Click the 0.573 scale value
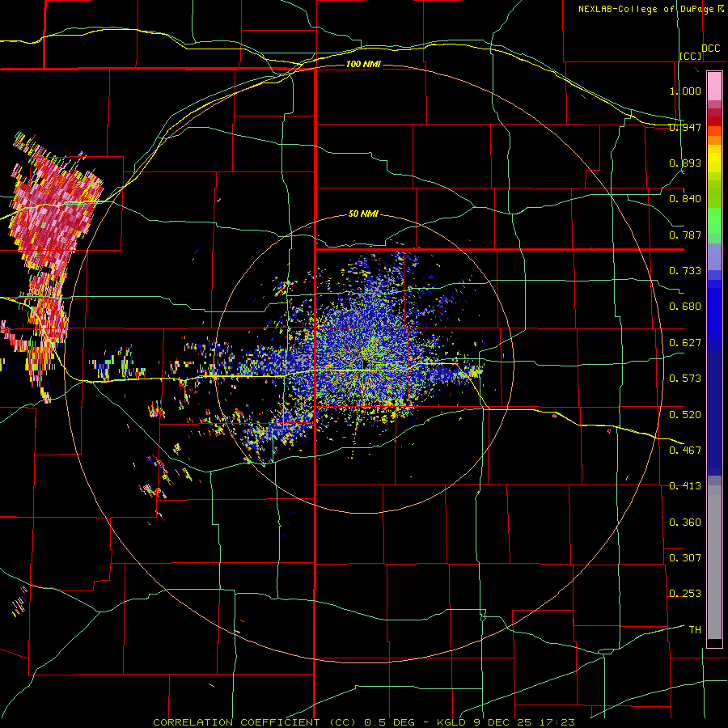 click(685, 378)
